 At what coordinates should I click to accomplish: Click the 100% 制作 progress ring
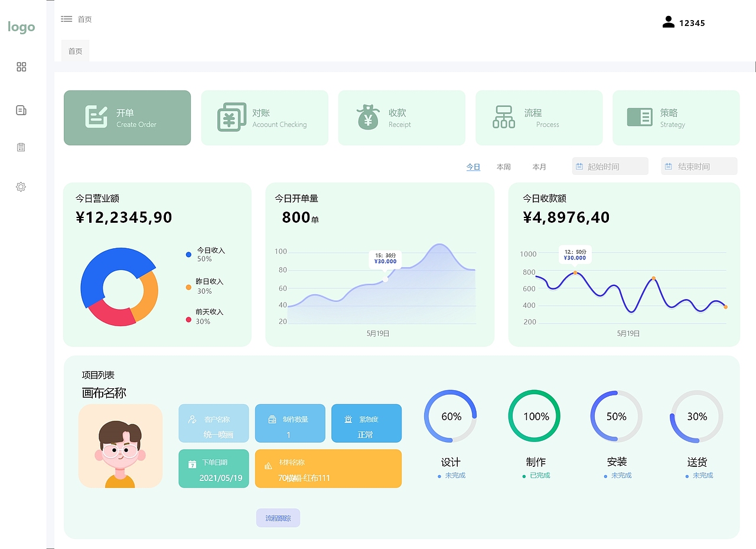click(535, 417)
